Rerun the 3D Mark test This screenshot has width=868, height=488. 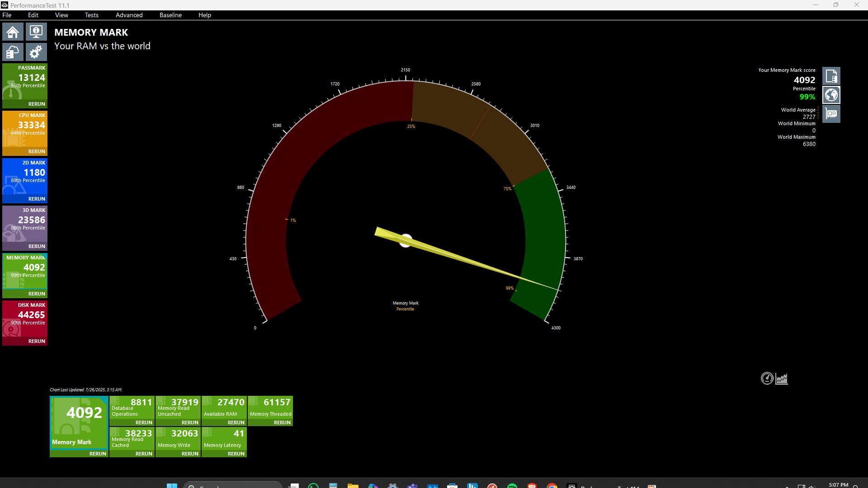[x=37, y=246]
